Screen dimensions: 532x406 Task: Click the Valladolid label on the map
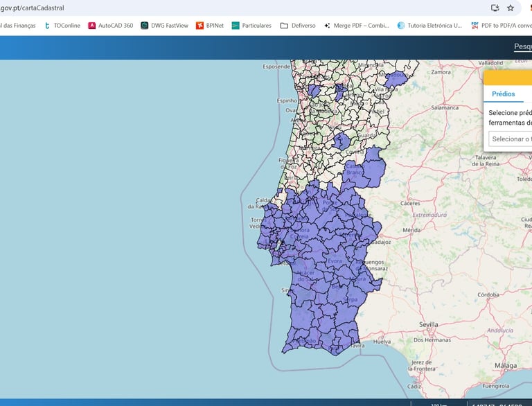point(490,63)
